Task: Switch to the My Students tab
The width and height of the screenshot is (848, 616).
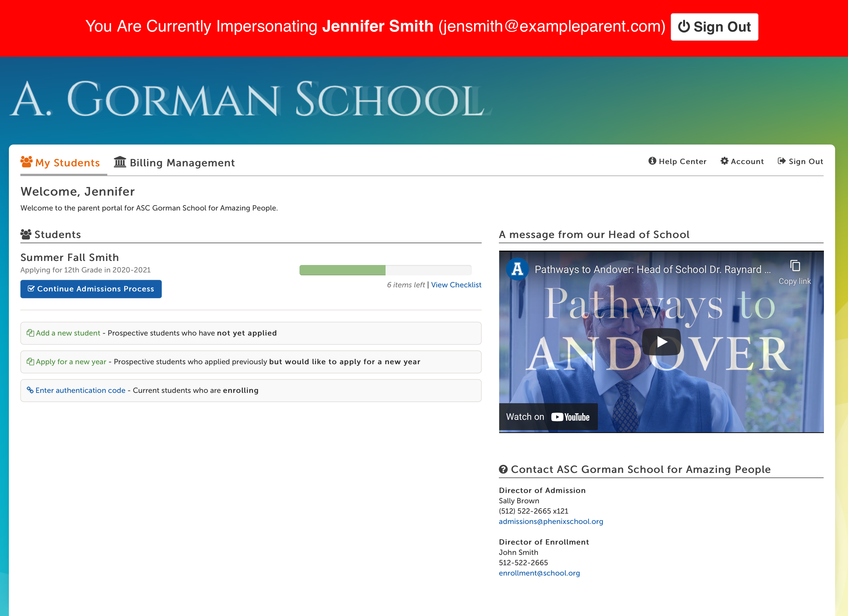Action: 67,163
